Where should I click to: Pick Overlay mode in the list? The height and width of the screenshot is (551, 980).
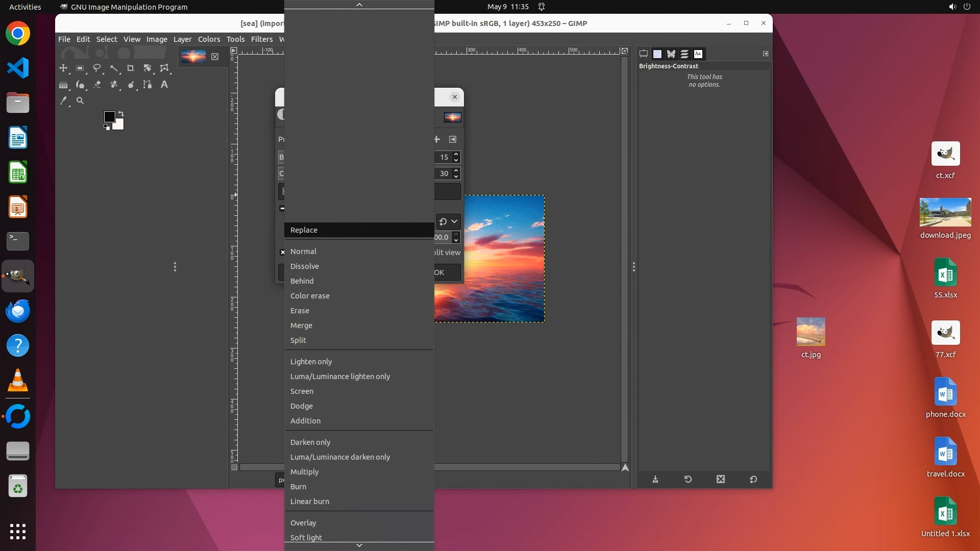click(x=303, y=523)
